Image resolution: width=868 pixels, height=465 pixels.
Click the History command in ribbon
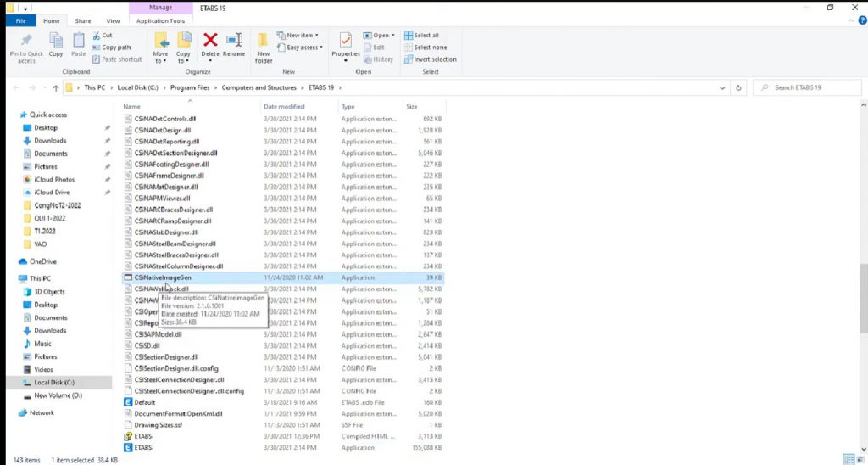[x=378, y=59]
